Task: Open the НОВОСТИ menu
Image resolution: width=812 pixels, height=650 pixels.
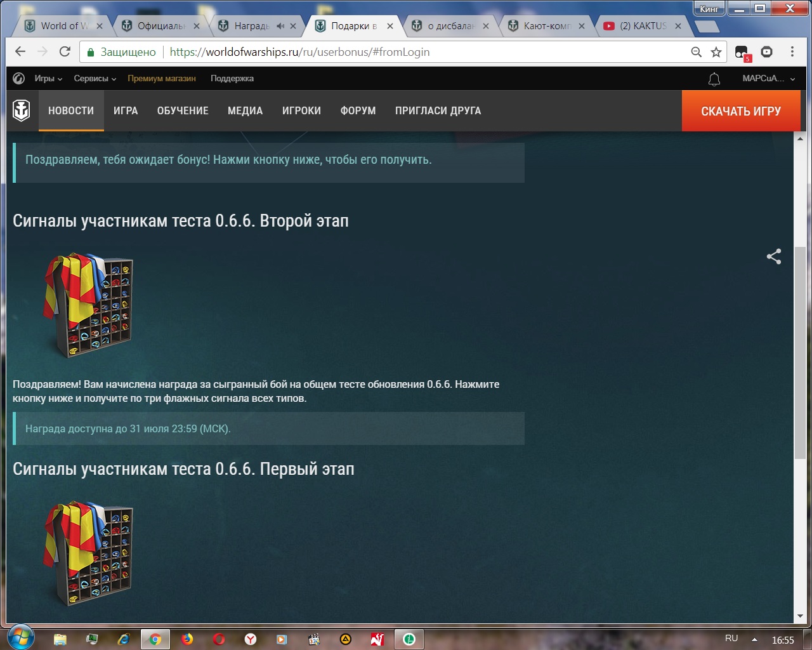Action: pos(71,110)
